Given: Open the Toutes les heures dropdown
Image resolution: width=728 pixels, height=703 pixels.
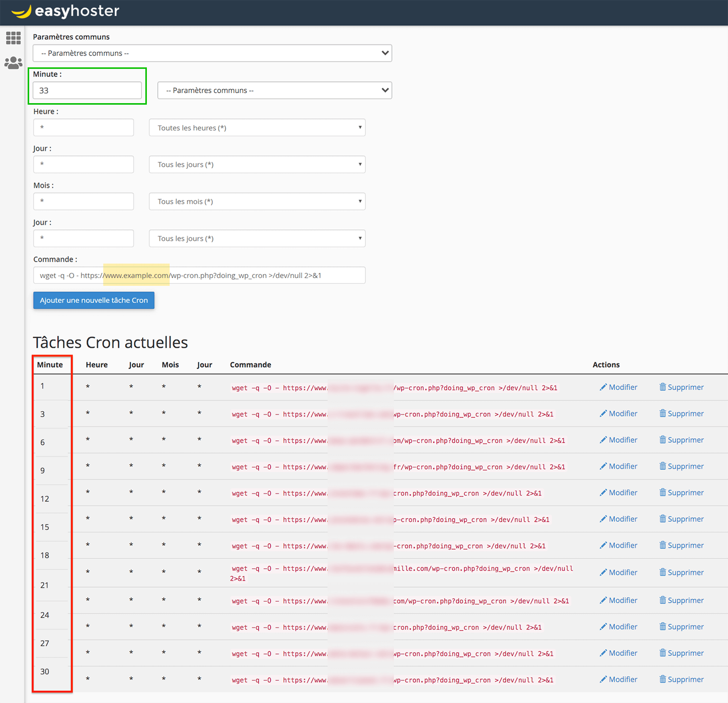Looking at the screenshot, I should pyautogui.click(x=257, y=128).
